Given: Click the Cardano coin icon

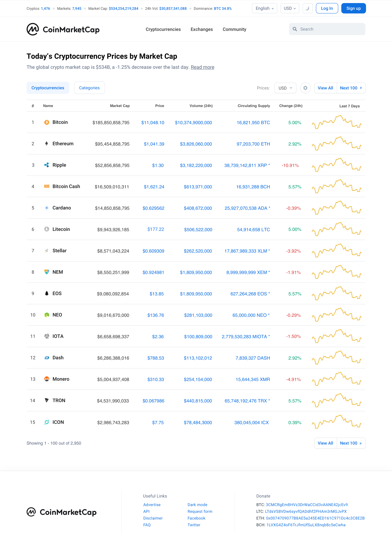Looking at the screenshot, I should click(47, 208).
